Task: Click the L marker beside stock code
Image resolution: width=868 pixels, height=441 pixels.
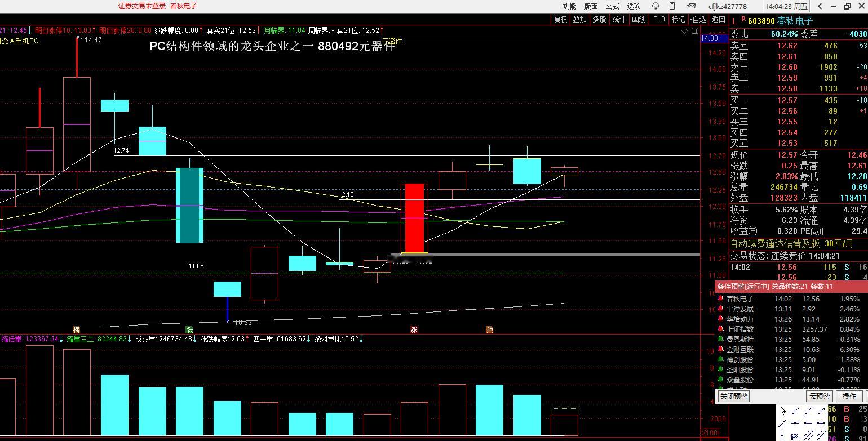Action: tap(734, 21)
